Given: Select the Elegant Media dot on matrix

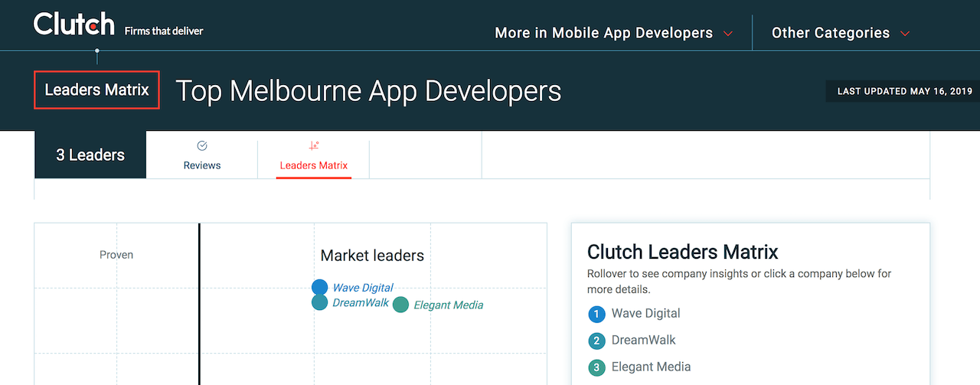Looking at the screenshot, I should (x=400, y=305).
